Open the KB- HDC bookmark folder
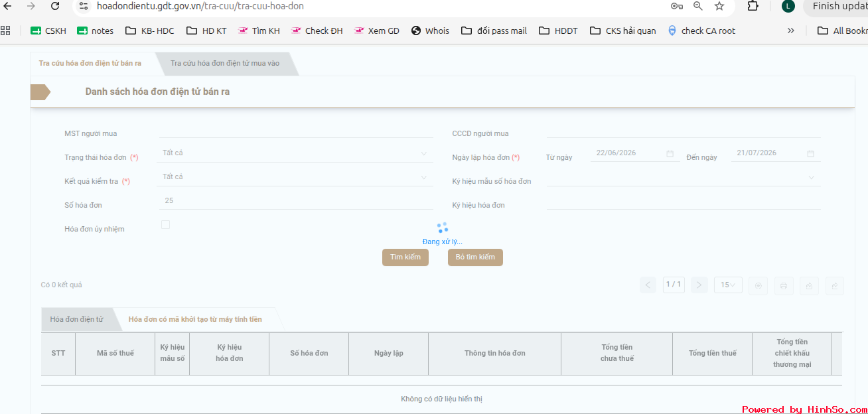 pyautogui.click(x=149, y=31)
